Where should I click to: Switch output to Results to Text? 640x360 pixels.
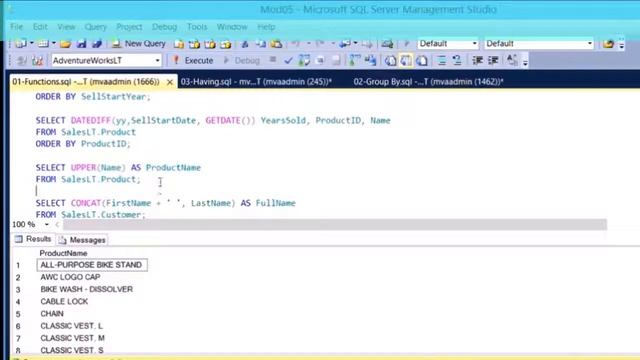point(390,60)
